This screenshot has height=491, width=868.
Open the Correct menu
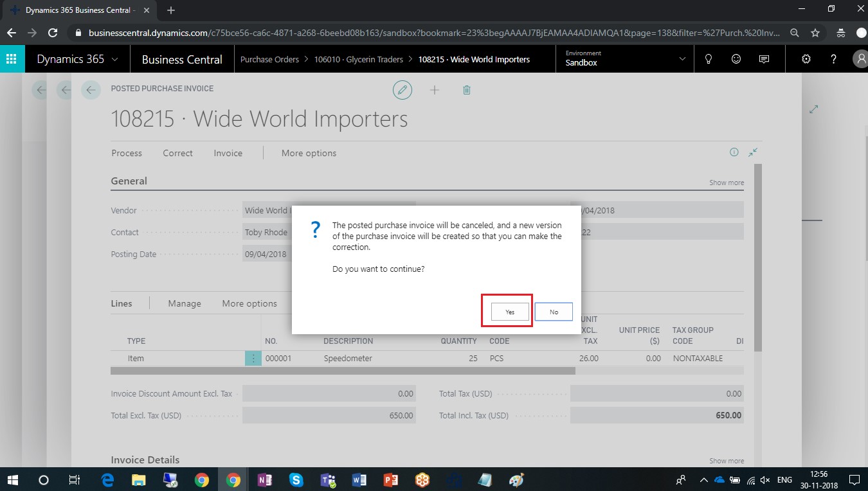[x=177, y=153]
